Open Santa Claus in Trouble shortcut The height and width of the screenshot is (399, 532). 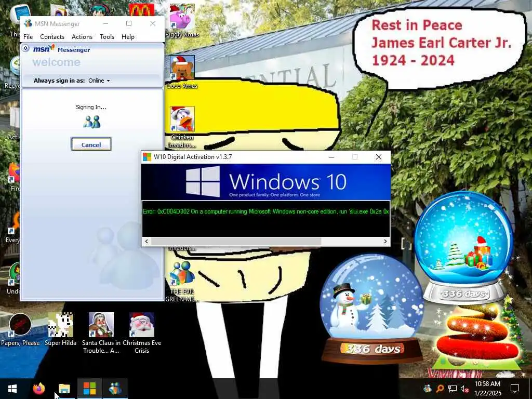[x=101, y=333]
